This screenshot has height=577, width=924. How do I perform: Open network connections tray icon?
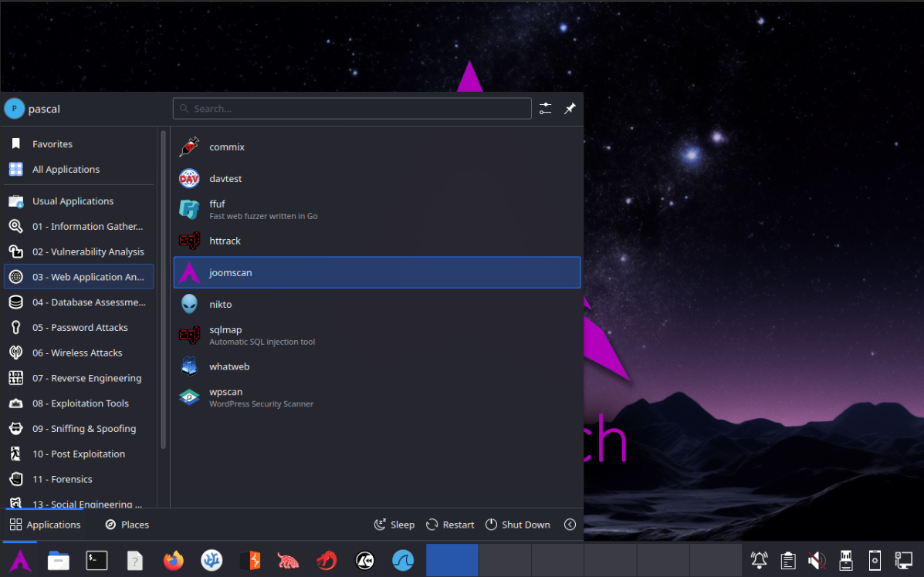tap(903, 561)
